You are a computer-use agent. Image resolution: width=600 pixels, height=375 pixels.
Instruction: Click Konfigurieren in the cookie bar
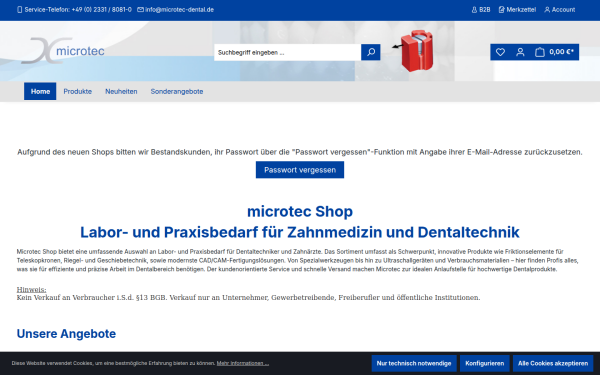(x=484, y=363)
